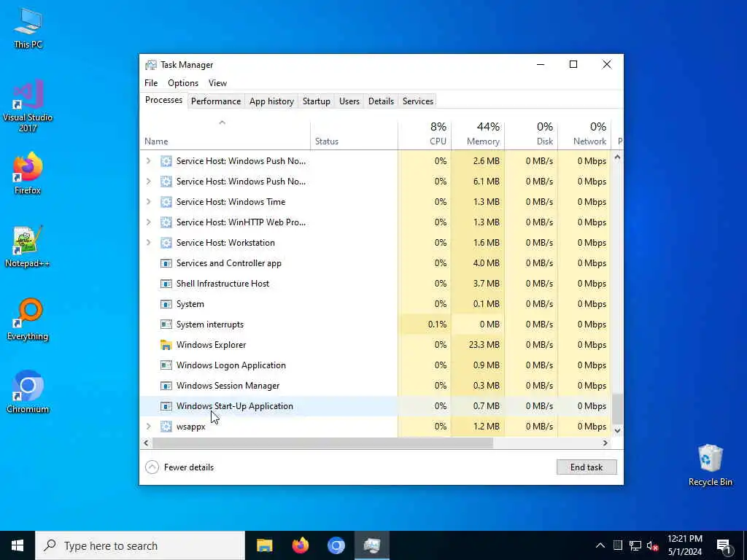747x560 pixels.
Task: Sort processes by the Network column
Action: click(584, 134)
